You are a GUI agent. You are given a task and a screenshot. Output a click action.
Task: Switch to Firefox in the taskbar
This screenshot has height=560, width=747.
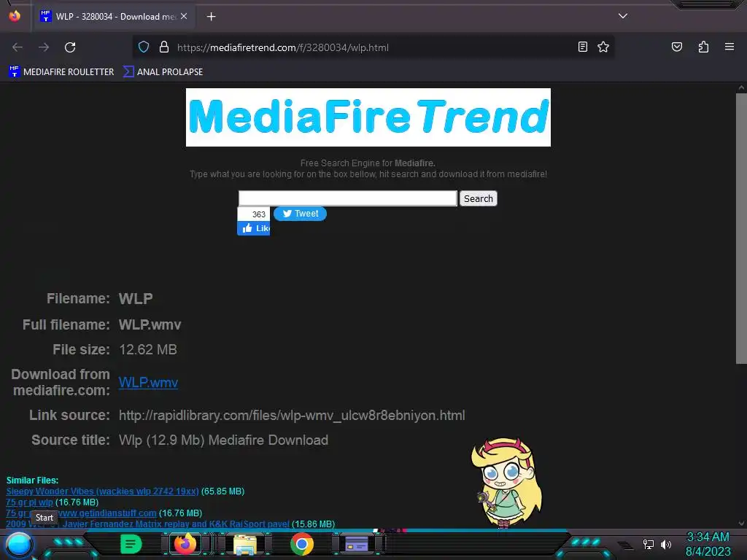(185, 543)
